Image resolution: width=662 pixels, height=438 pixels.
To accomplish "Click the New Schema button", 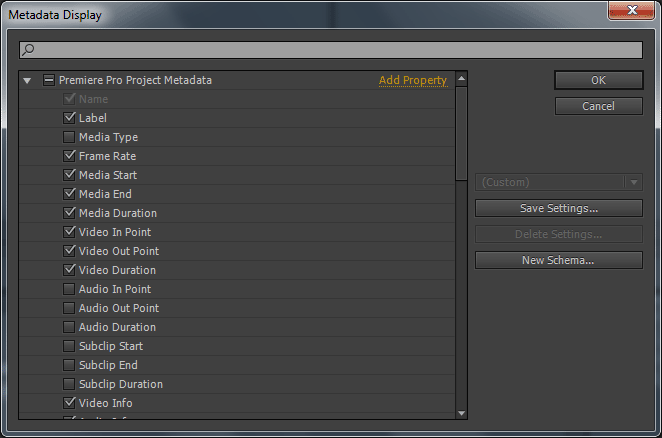I will (x=559, y=260).
